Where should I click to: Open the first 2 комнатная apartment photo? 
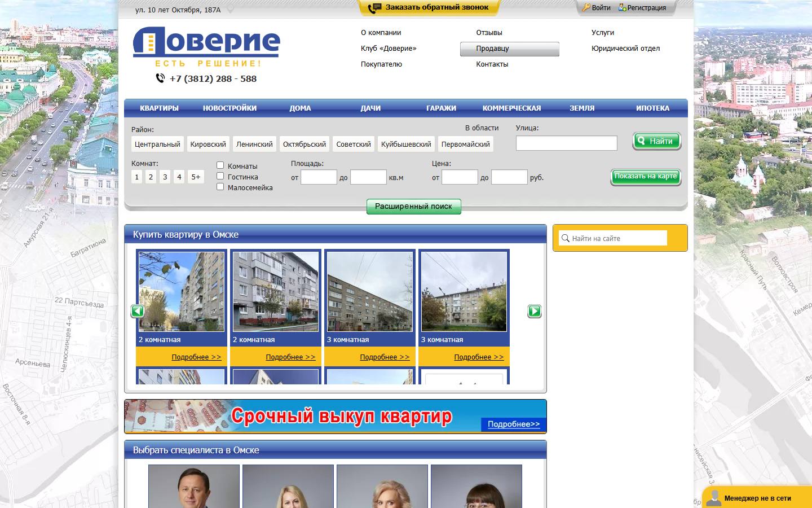(x=182, y=292)
